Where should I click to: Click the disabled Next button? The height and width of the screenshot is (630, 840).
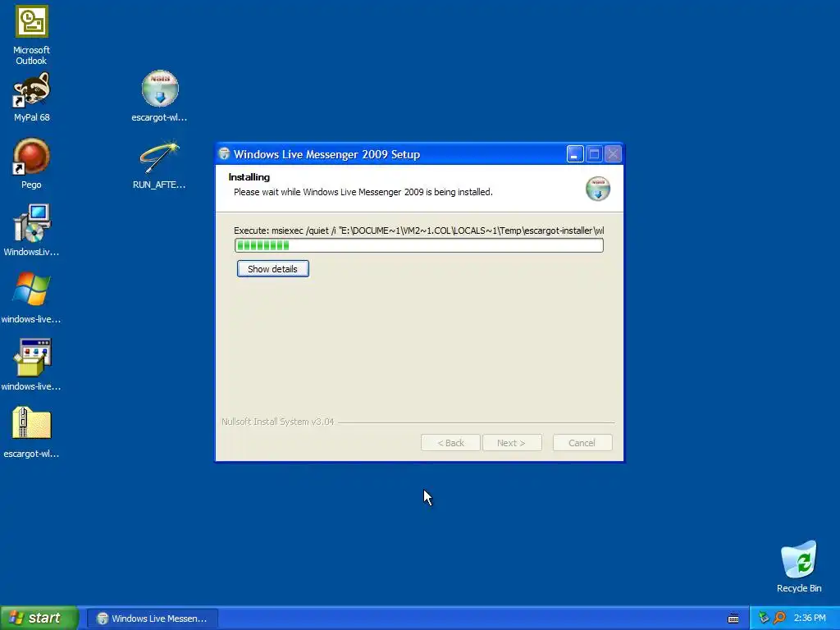(x=512, y=443)
